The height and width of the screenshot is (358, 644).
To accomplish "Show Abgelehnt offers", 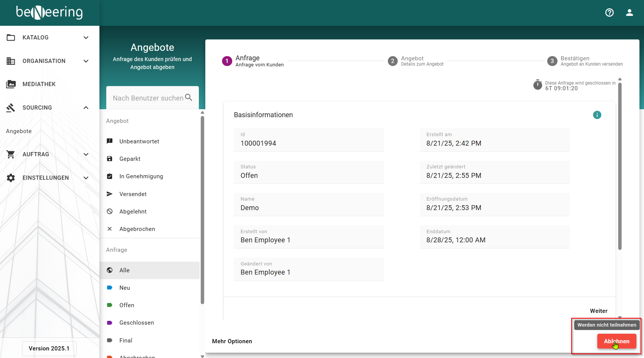I will coord(133,212).
